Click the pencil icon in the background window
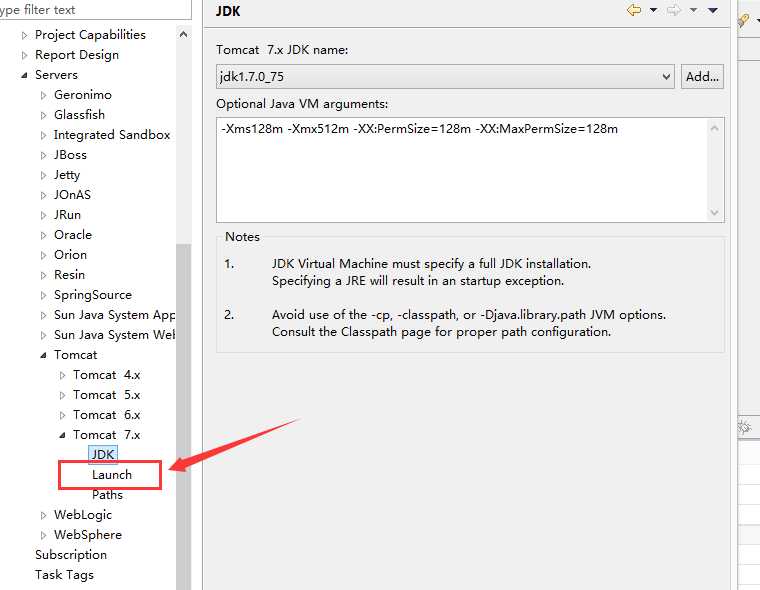 pos(743,21)
